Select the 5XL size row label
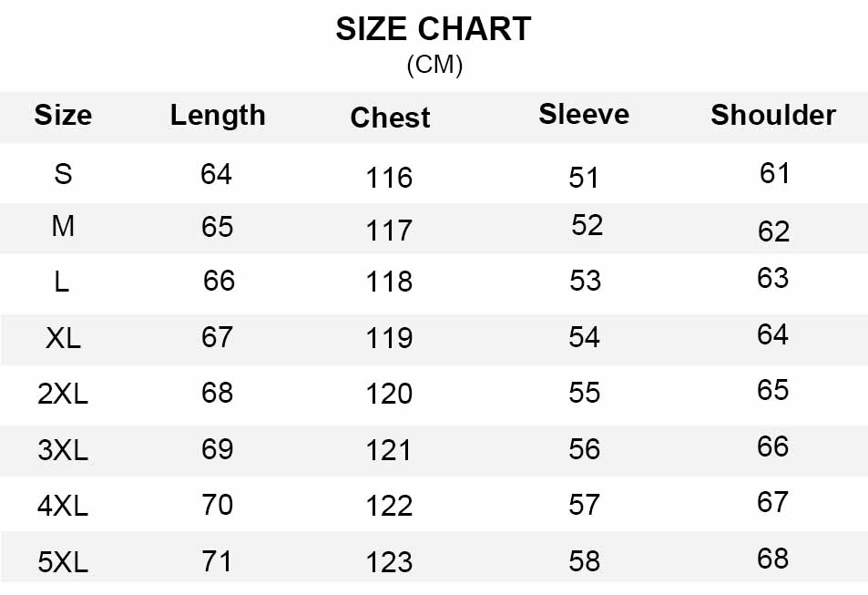The height and width of the screenshot is (595, 868). click(63, 562)
